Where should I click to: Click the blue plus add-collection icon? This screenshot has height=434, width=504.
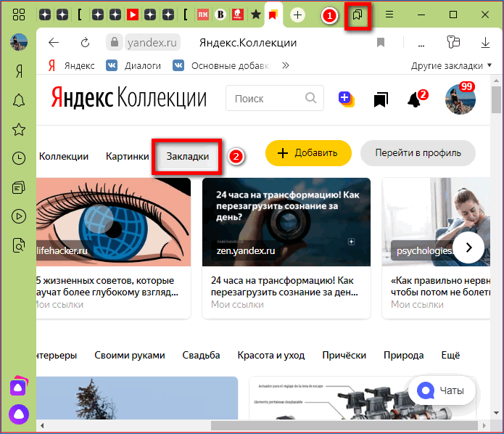(346, 99)
